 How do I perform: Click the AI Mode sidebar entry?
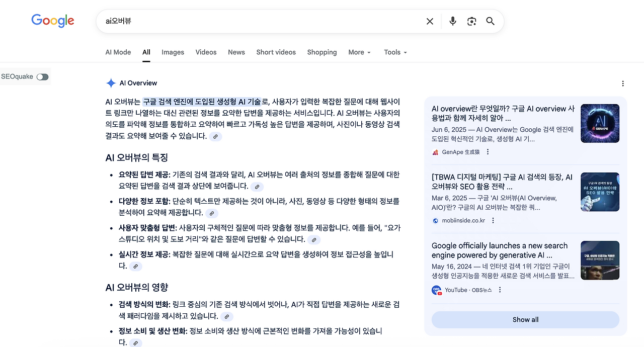coord(118,52)
